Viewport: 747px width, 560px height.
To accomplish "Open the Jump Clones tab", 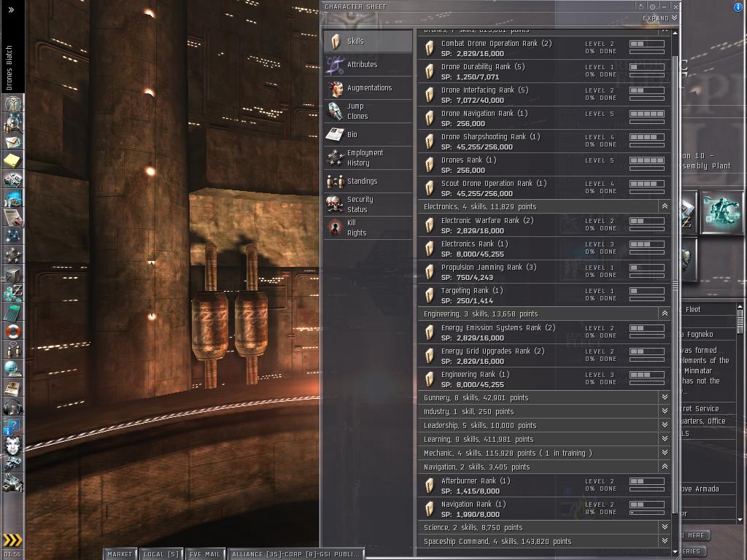I will click(x=368, y=112).
